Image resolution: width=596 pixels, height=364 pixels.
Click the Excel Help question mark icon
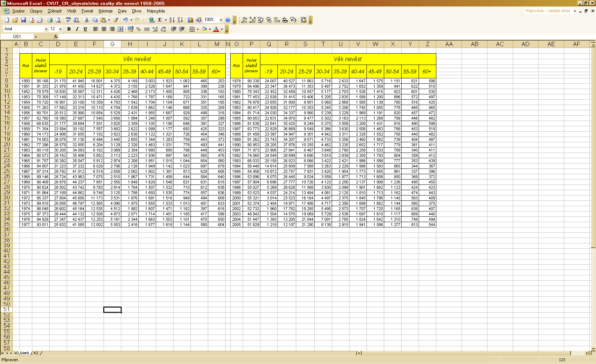pyautogui.click(x=228, y=20)
